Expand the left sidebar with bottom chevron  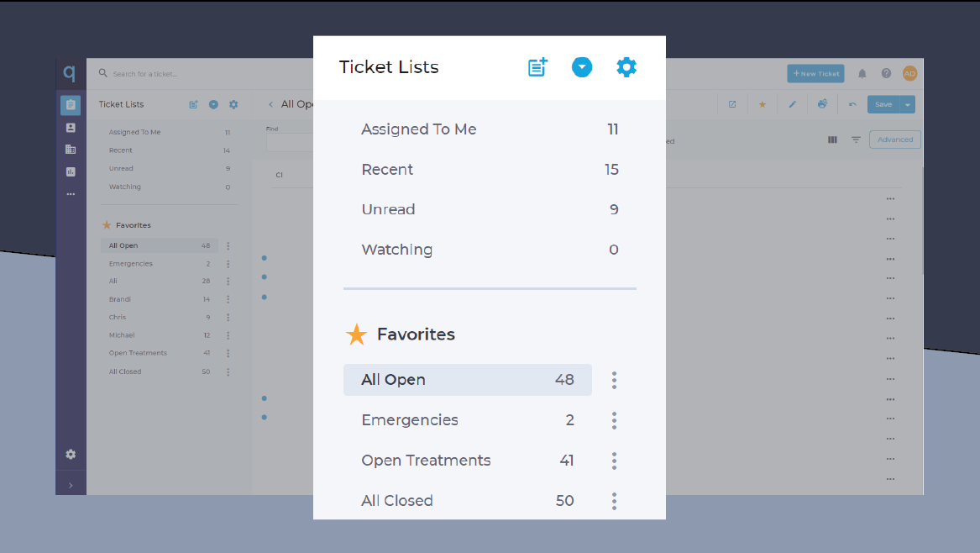71,486
